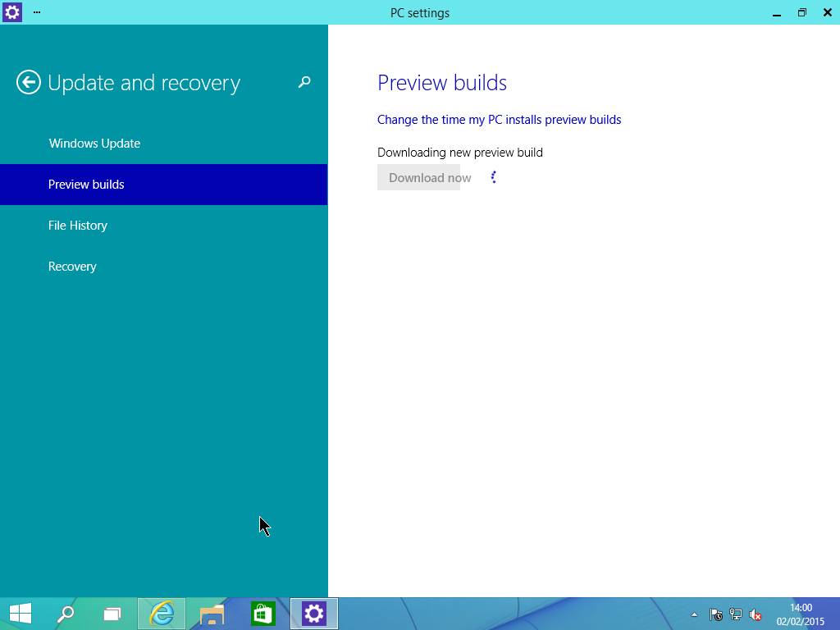This screenshot has height=630, width=840.
Task: Select Windows Update in sidebar
Action: [x=163, y=143]
